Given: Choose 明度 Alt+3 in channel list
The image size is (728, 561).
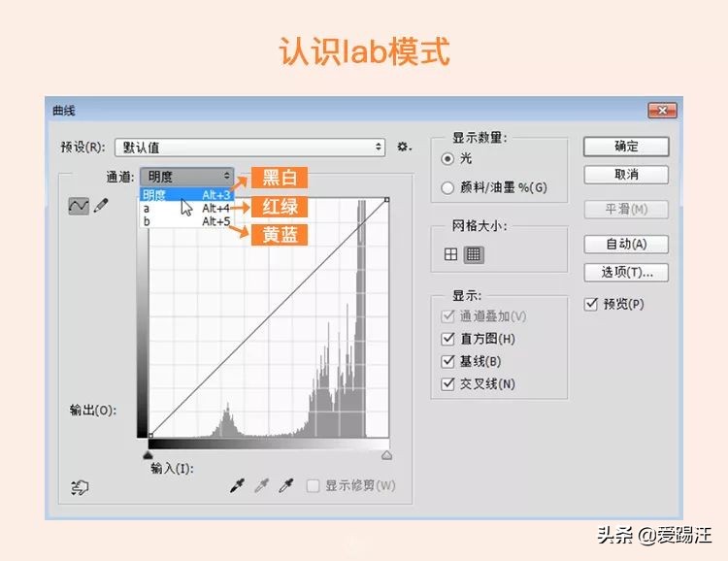Looking at the screenshot, I should [x=186, y=194].
